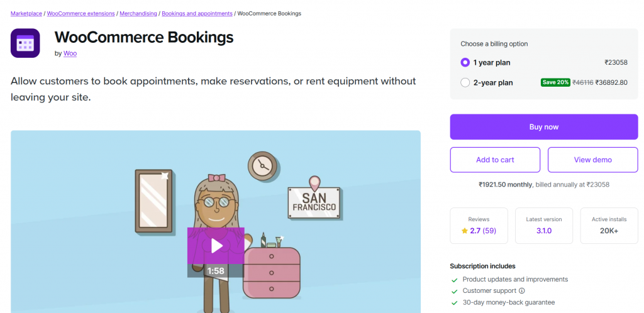Click the ₹36892.80 discounted price

611,82
